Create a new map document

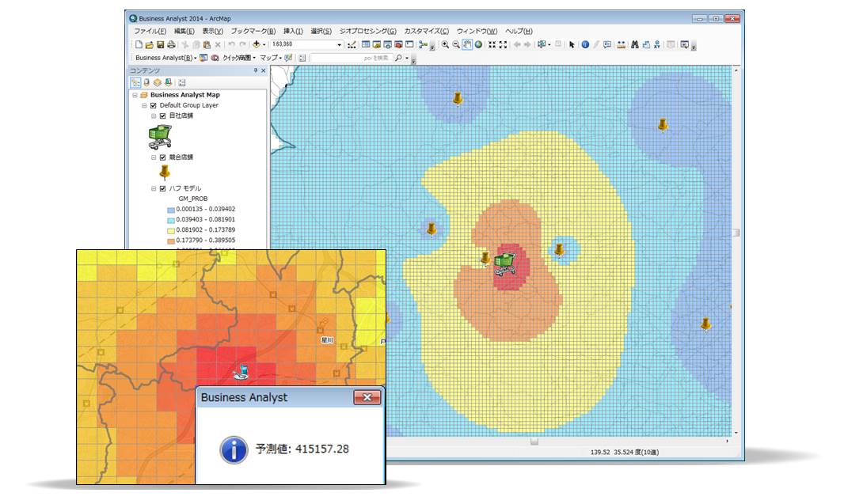click(139, 45)
